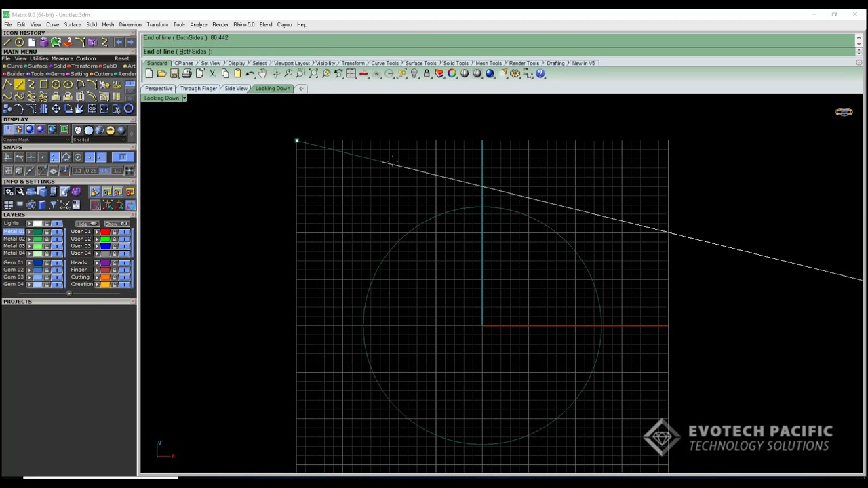The width and height of the screenshot is (868, 488).
Task: Click the Metal 03 green color swatch
Action: pos(38,246)
